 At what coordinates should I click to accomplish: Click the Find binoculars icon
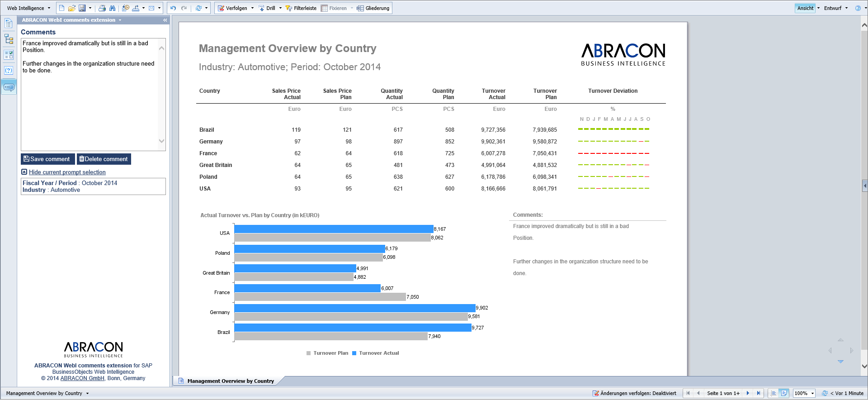(x=112, y=8)
